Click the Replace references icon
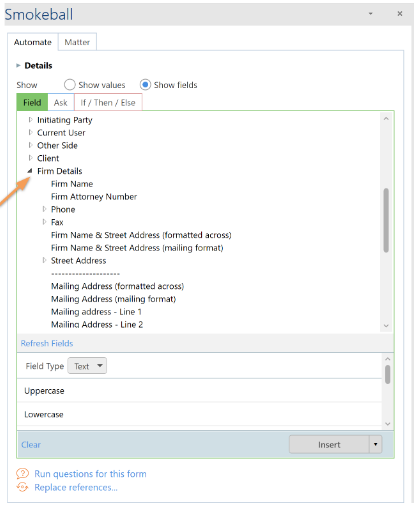Viewport: 417px width, 510px height. tap(23, 487)
